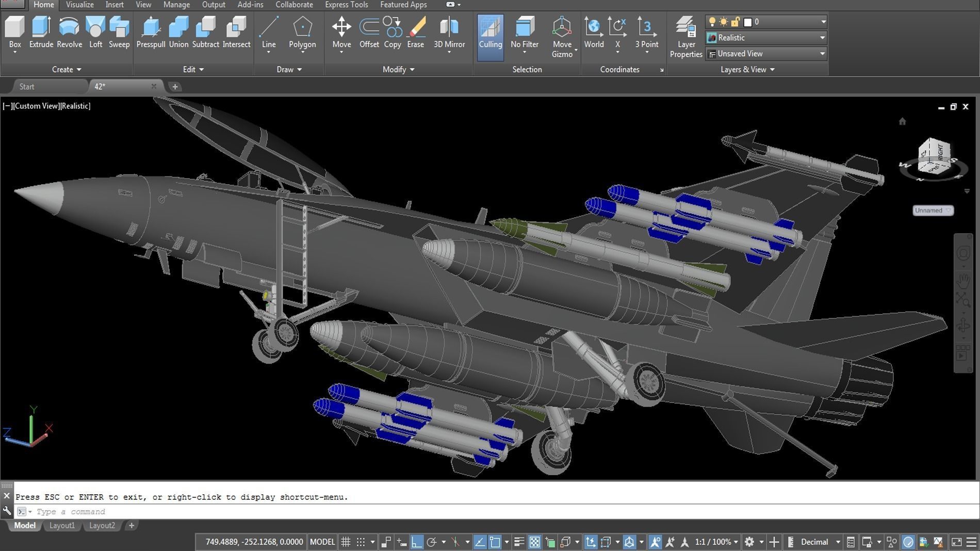Use the Intersect tool

point(236,33)
